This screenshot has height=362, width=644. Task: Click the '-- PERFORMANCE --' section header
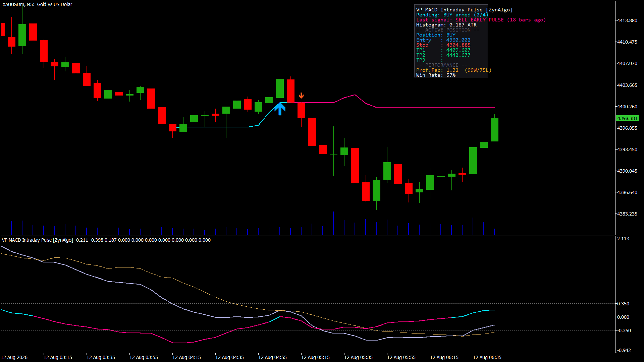441,65
